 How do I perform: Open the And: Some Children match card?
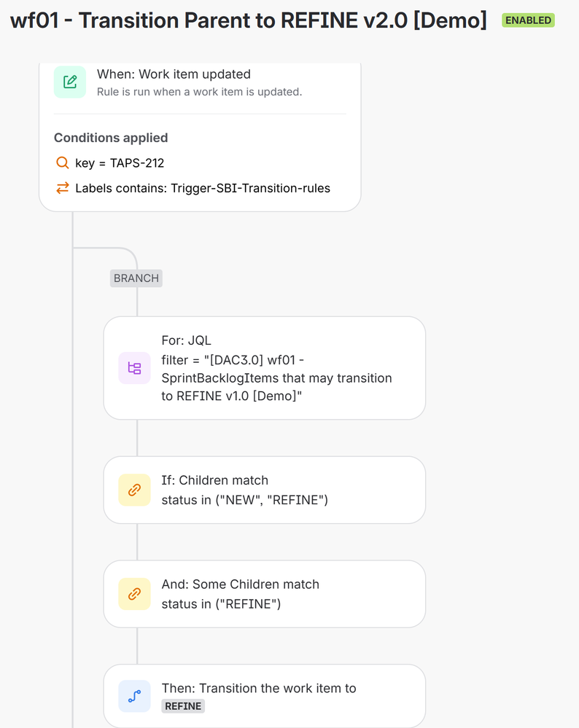[x=265, y=594]
